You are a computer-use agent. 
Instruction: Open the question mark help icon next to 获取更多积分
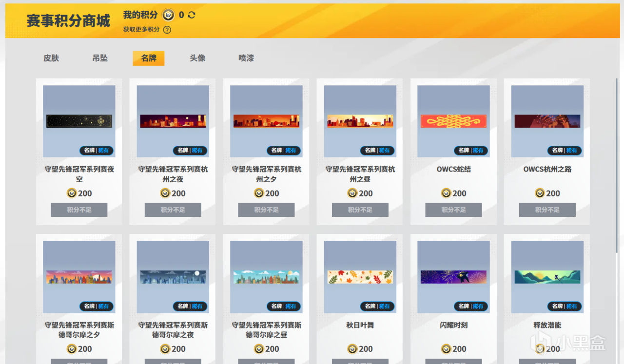click(167, 30)
